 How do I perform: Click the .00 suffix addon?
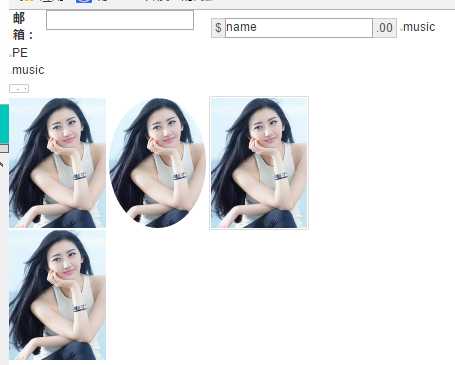pyautogui.click(x=384, y=28)
